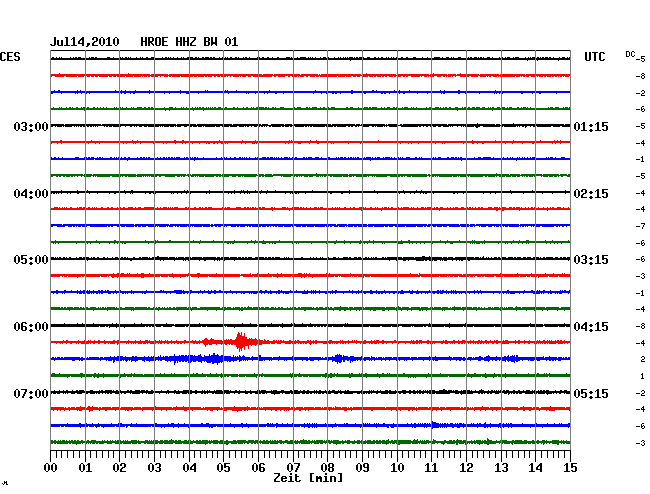Click minute axis tick label 10
This screenshot has width=650, height=494.
(x=397, y=468)
